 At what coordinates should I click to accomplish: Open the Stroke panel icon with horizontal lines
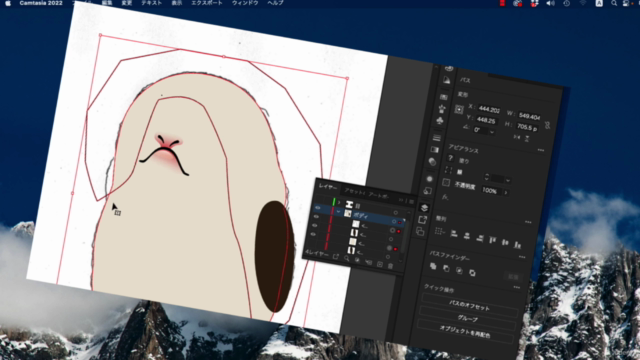pyautogui.click(x=437, y=138)
